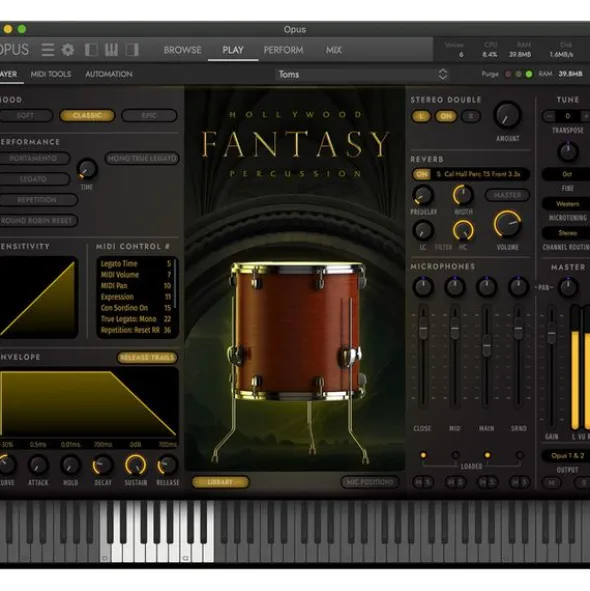Viewport: 590px width, 591px height.
Task: Click the Repetition button
Action: (x=38, y=200)
